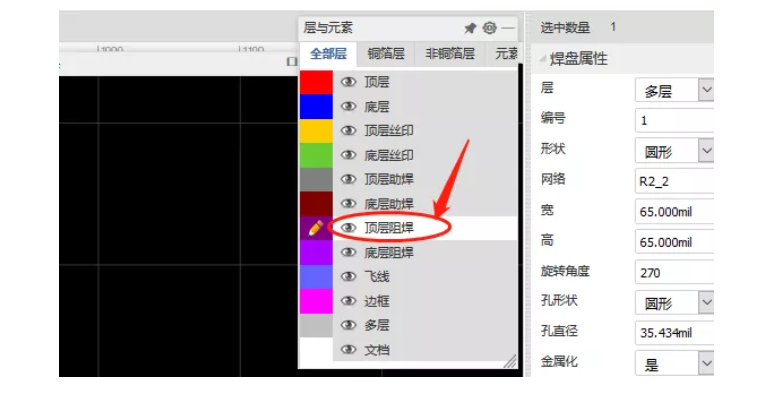Image resolution: width=757 pixels, height=409 pixels.
Task: Select the 底层丝印 layer name
Action: [389, 155]
